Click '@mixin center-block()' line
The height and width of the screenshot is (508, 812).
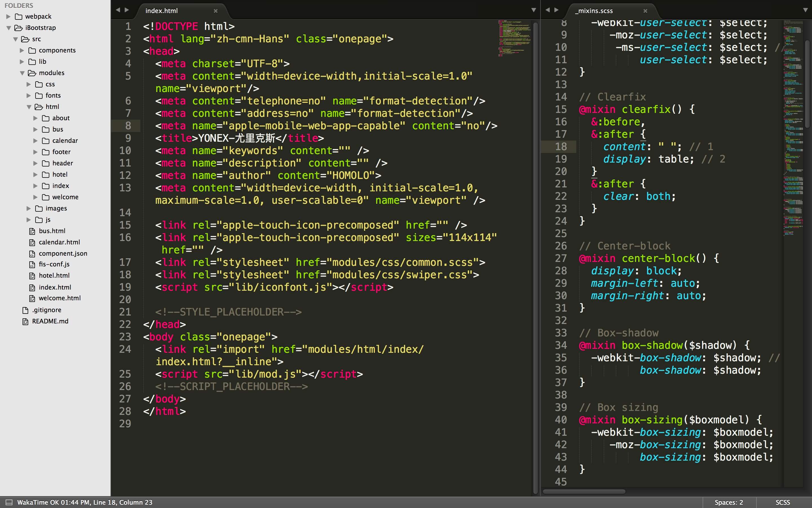(649, 258)
